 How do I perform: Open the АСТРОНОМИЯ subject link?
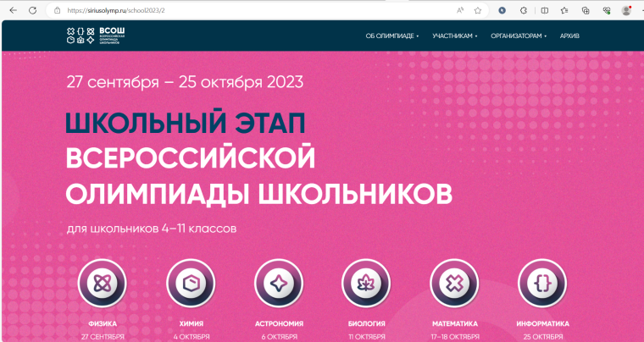click(280, 324)
